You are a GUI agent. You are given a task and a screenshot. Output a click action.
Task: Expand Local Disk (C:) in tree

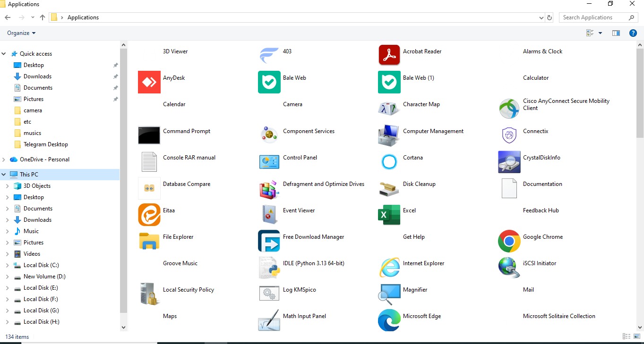click(7, 265)
